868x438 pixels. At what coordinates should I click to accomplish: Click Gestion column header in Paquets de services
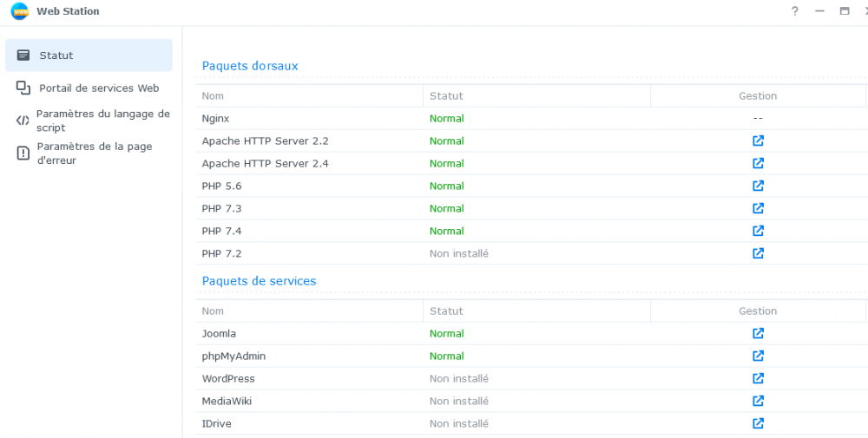point(758,311)
